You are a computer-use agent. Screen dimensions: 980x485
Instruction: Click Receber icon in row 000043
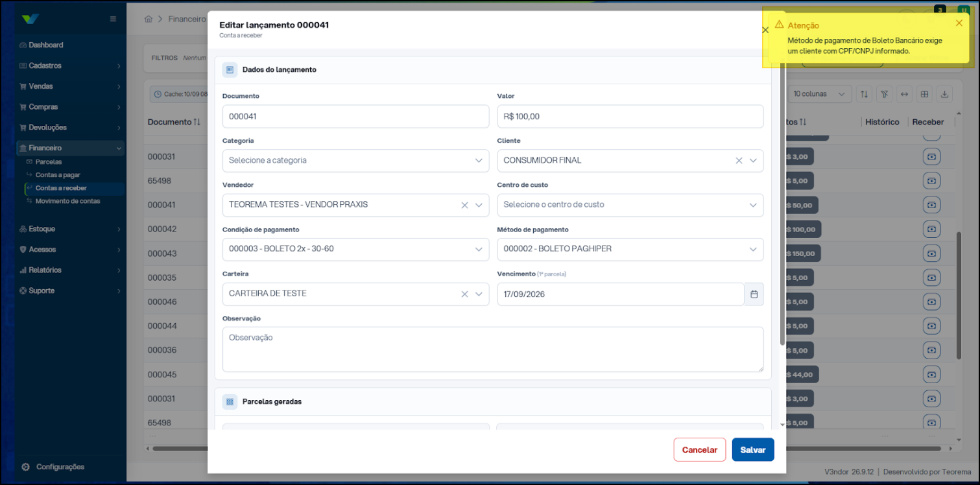[931, 254]
